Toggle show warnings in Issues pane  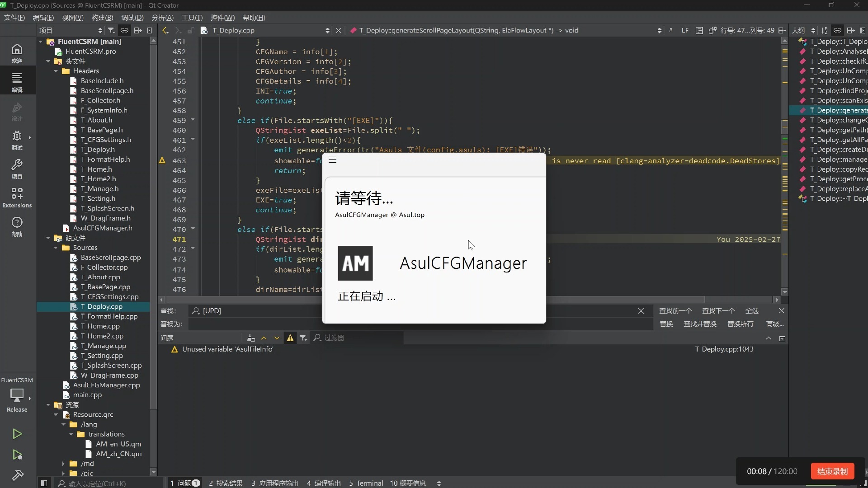290,338
